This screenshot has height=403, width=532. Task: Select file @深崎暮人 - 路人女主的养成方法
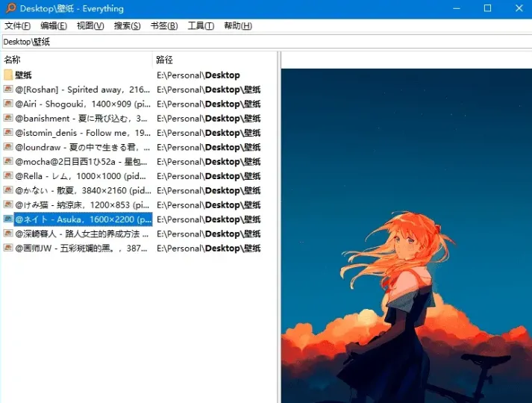82,234
